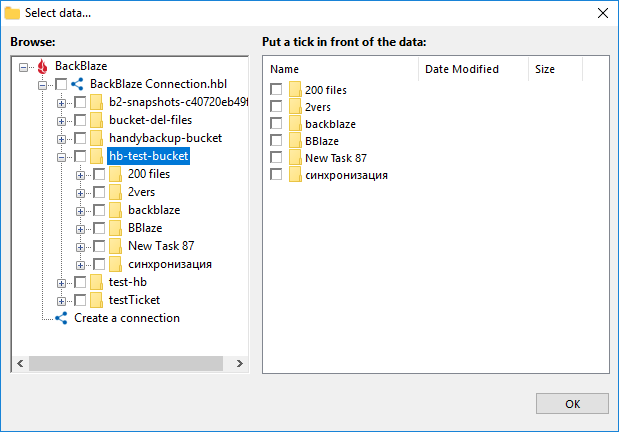
Task: Check 200 files box in right list
Action: pos(276,89)
